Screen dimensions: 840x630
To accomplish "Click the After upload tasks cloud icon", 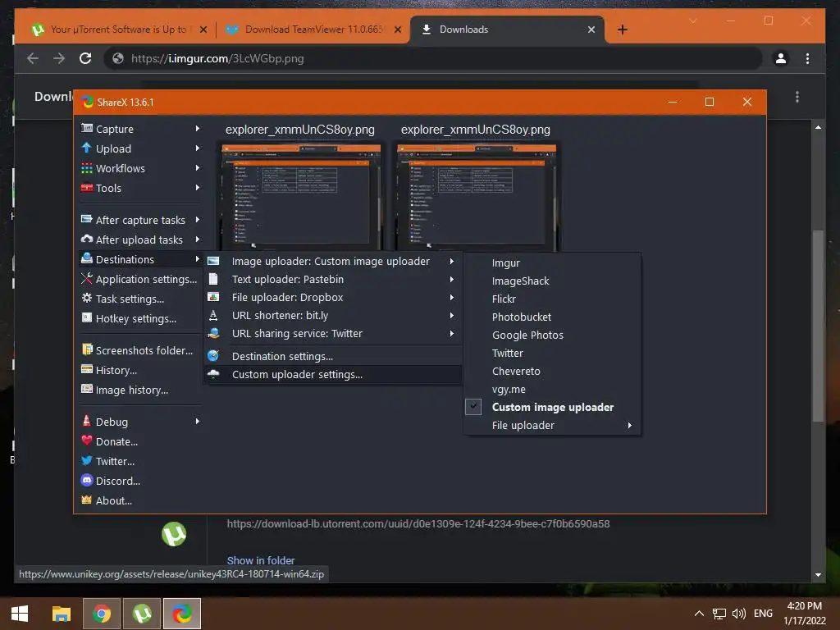I will pyautogui.click(x=87, y=239).
